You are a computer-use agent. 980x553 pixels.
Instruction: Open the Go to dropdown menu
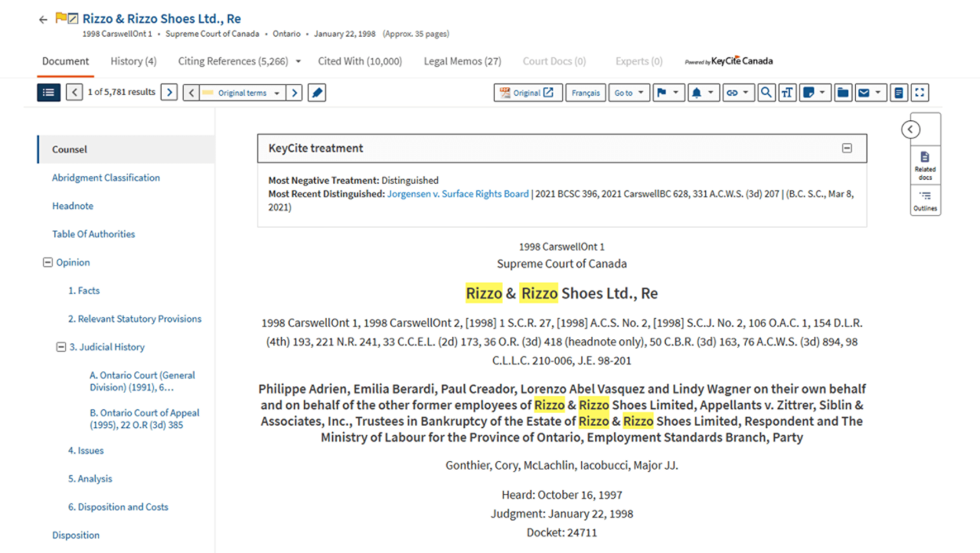[630, 93]
